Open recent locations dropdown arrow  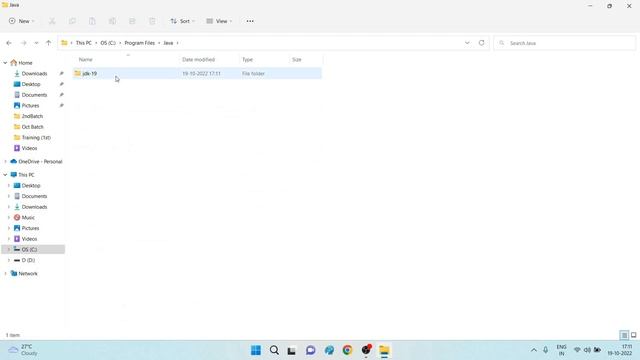click(36, 43)
